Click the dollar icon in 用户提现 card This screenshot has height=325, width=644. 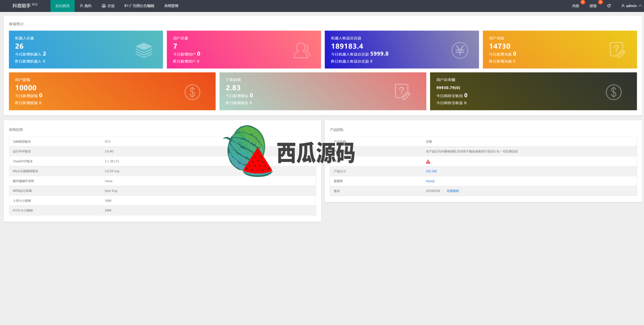coord(192,92)
